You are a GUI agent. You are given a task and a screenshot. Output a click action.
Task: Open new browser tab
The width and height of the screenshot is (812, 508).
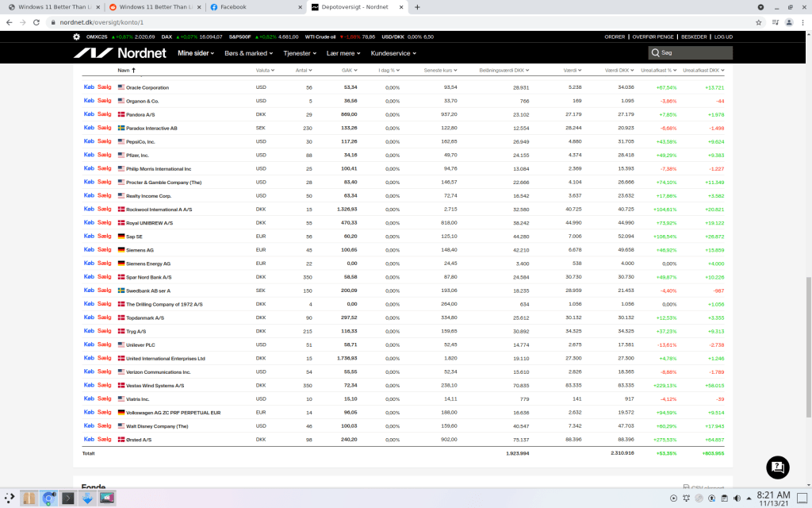(417, 7)
